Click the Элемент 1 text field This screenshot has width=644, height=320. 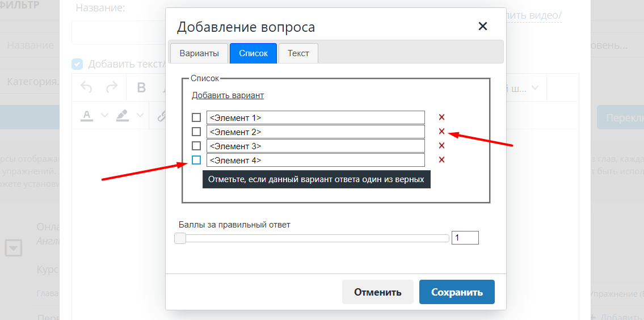(x=315, y=117)
